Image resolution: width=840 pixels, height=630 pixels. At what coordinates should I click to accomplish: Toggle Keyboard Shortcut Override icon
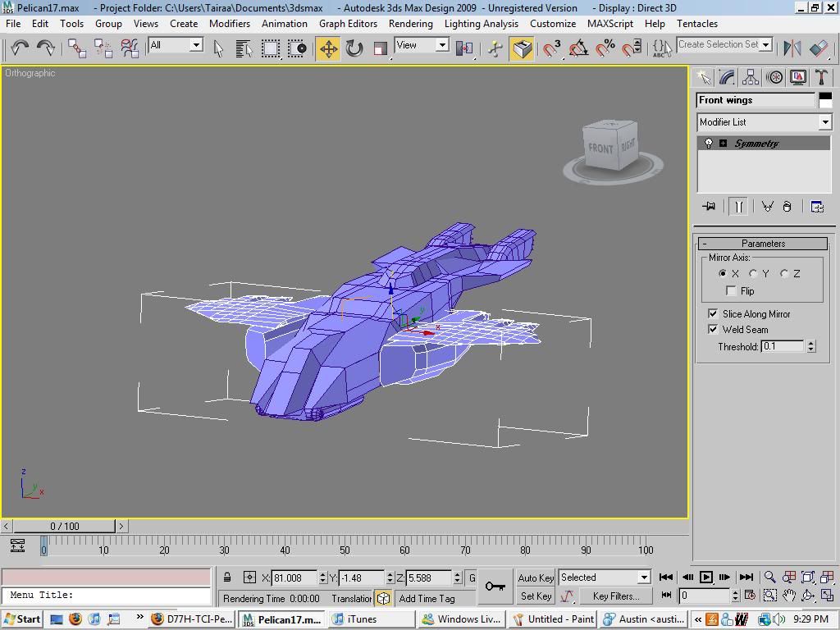point(522,48)
